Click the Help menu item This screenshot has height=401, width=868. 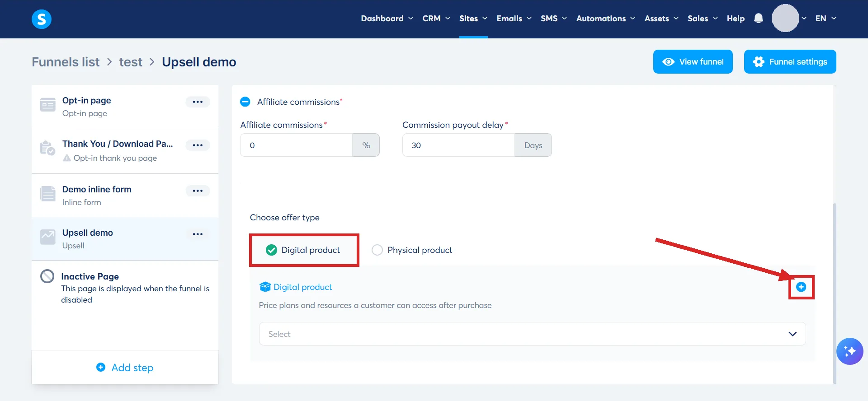[736, 19]
